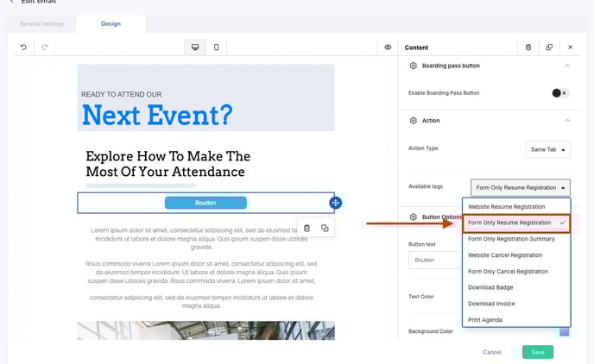Click the Save button

click(537, 352)
